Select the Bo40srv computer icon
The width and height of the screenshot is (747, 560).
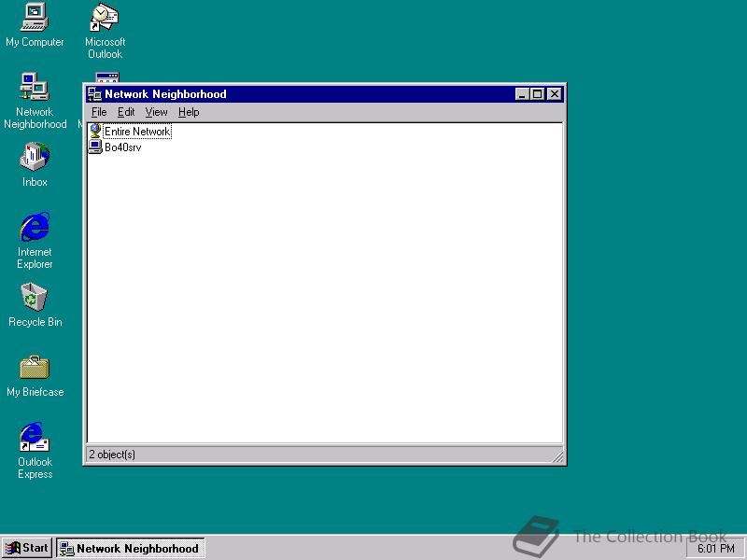click(x=95, y=147)
